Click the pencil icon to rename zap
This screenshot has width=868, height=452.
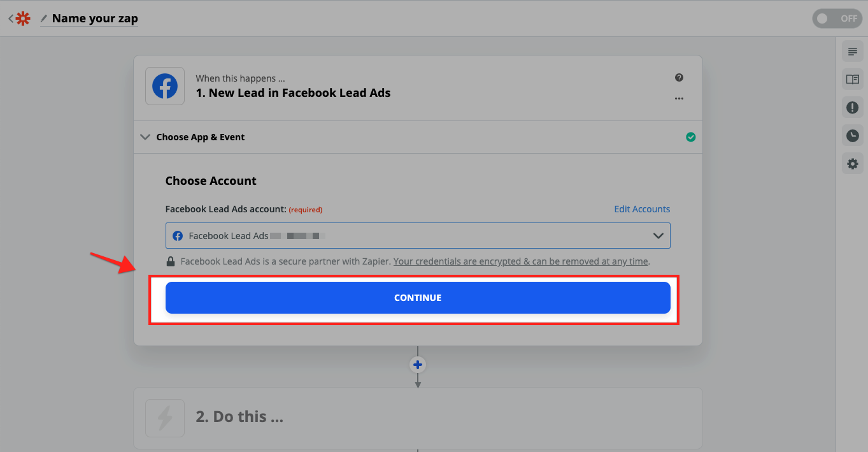44,18
